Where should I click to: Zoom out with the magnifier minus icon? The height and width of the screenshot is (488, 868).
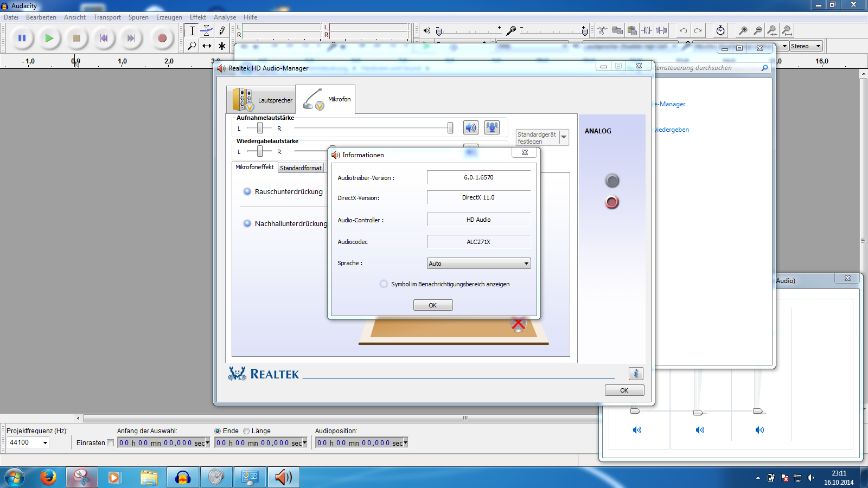pyautogui.click(x=758, y=30)
